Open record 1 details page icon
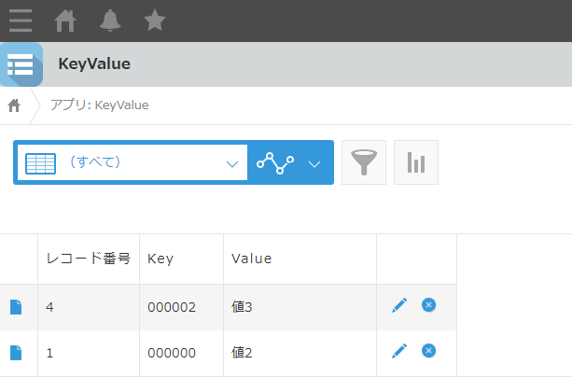 coord(16,352)
